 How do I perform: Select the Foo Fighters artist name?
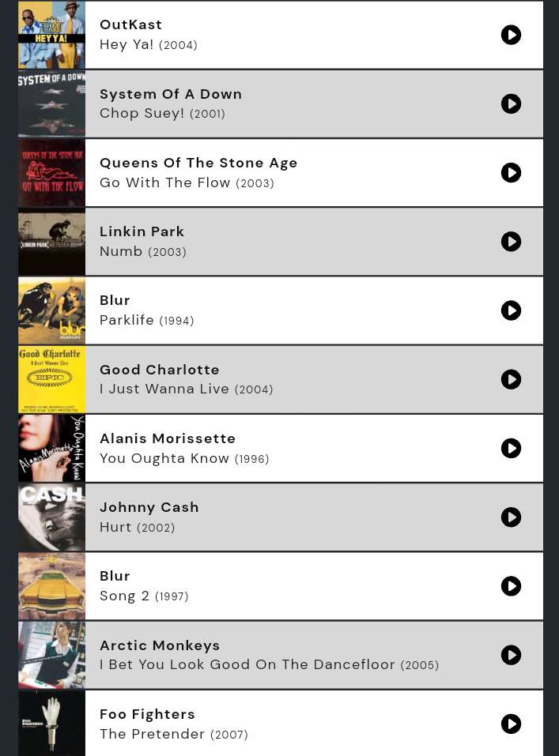pyautogui.click(x=147, y=714)
